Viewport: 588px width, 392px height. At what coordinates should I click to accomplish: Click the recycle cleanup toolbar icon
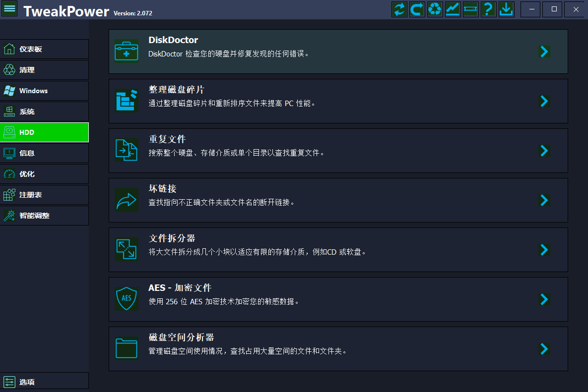435,9
